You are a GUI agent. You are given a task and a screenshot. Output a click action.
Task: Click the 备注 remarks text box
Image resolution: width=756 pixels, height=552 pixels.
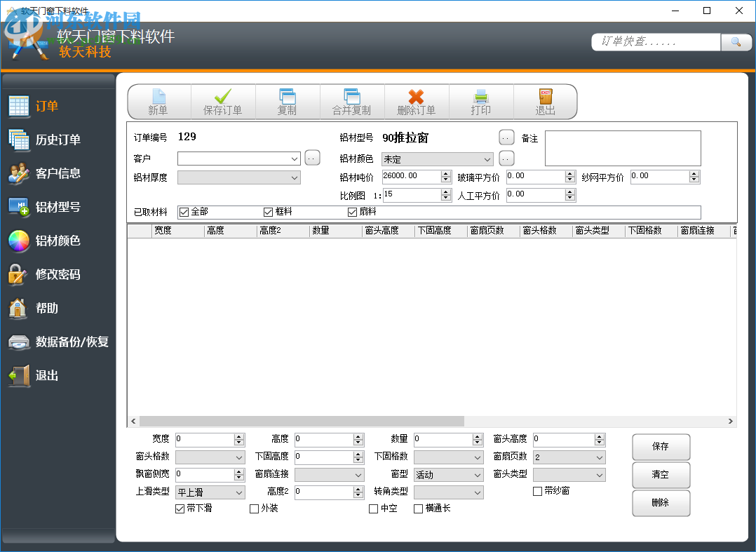[622, 147]
